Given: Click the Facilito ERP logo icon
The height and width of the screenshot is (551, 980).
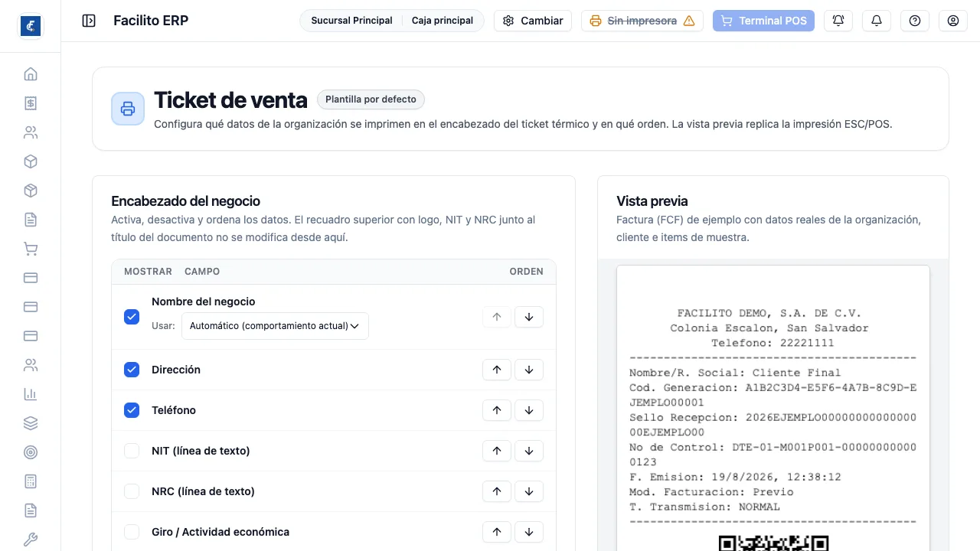Looking at the screenshot, I should (x=31, y=26).
